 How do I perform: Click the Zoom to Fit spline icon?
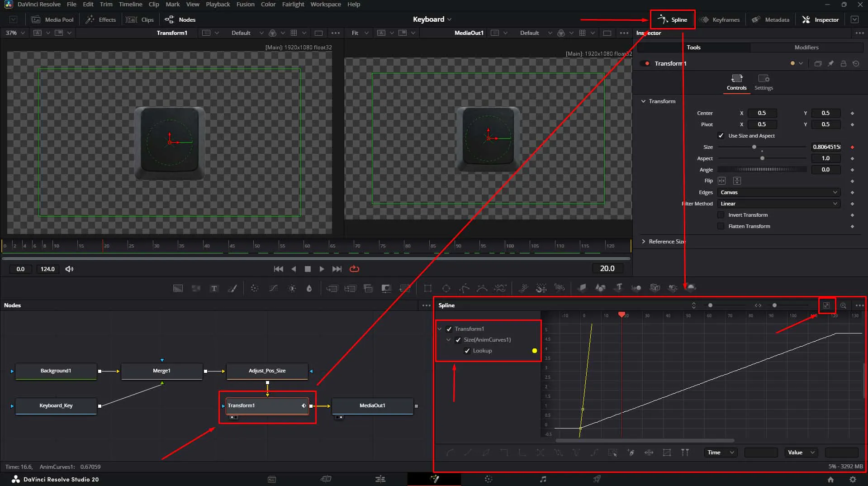coord(826,305)
